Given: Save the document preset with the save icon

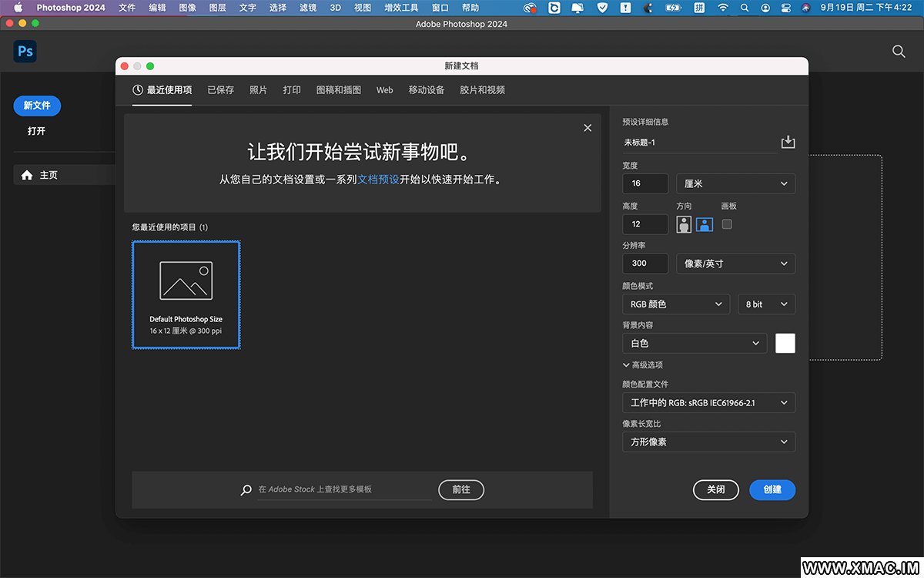Looking at the screenshot, I should (788, 142).
